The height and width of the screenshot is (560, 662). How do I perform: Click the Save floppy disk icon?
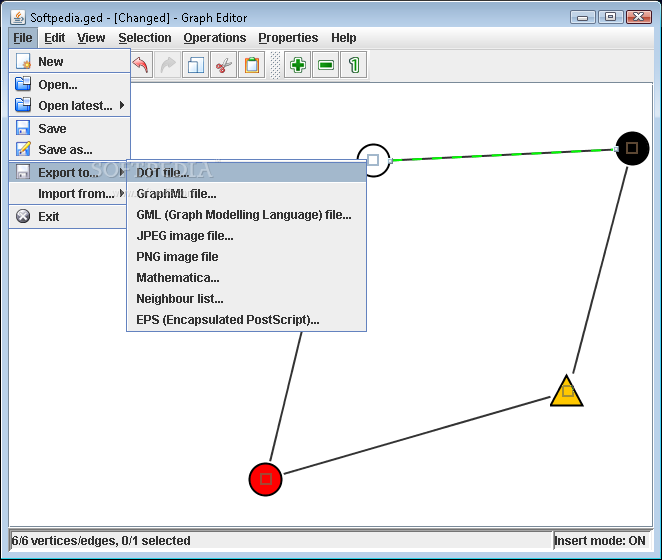click(x=23, y=128)
